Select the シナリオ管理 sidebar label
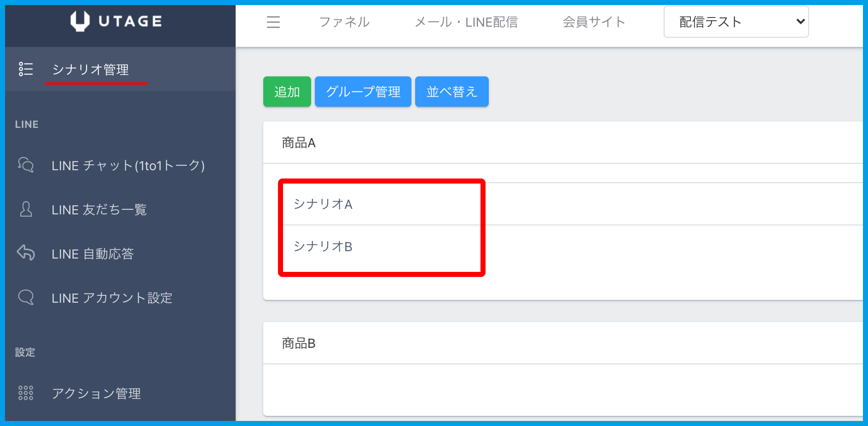 point(91,69)
